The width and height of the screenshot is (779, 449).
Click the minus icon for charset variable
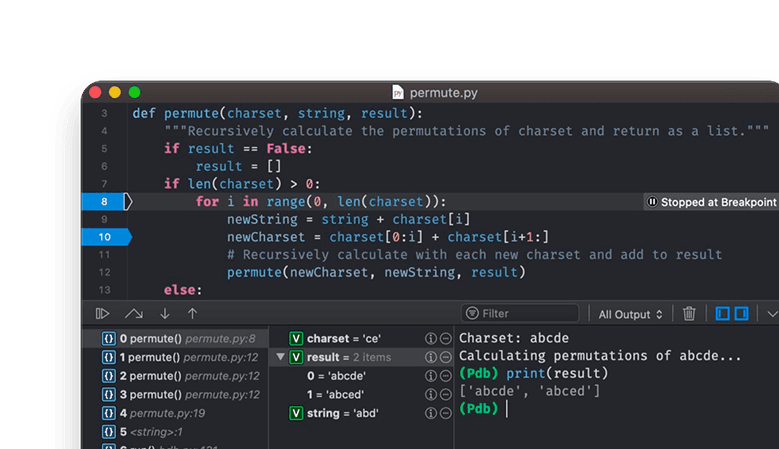point(446,339)
